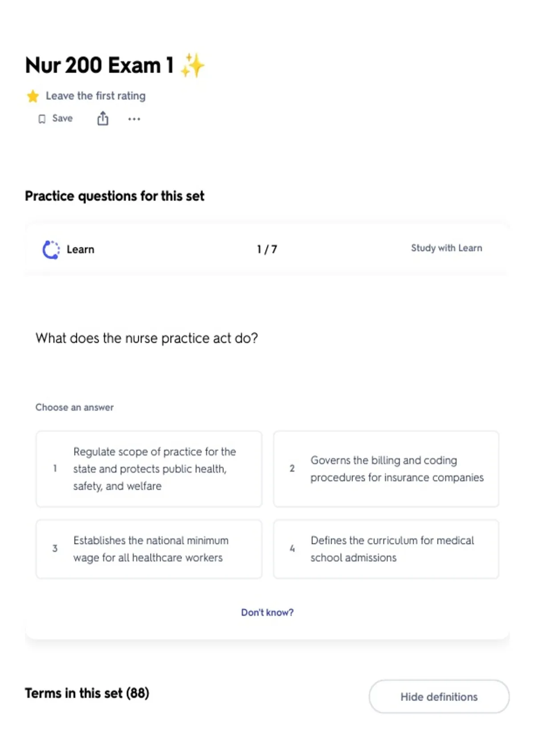Click the sparkle icon beside the title
534x756 pixels.
192,65
